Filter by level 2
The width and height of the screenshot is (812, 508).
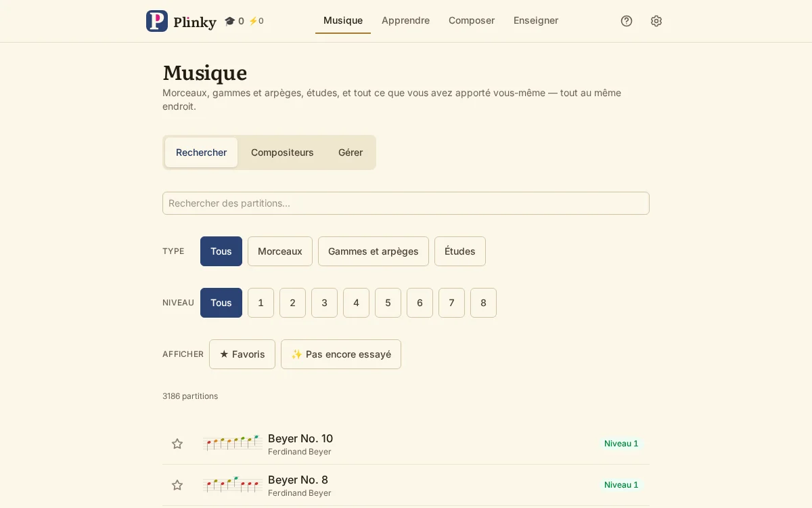[292, 303]
